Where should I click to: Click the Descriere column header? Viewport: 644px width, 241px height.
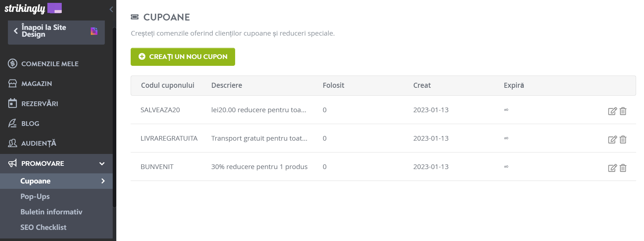(x=227, y=85)
